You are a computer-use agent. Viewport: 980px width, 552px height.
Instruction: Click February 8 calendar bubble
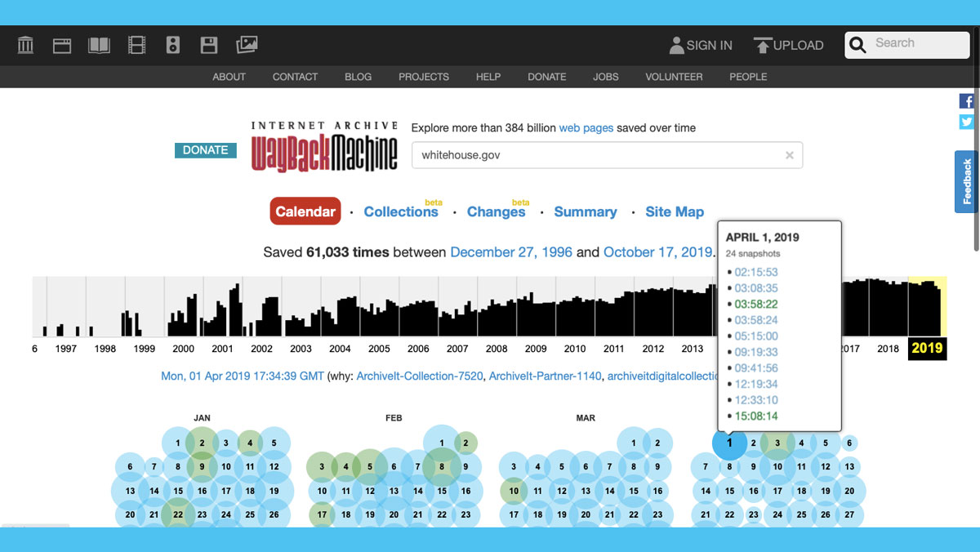442,467
